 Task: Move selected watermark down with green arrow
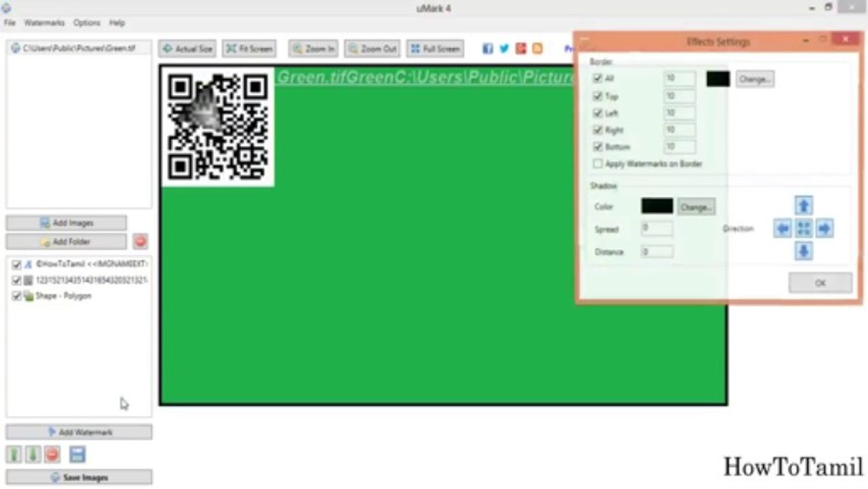point(32,454)
